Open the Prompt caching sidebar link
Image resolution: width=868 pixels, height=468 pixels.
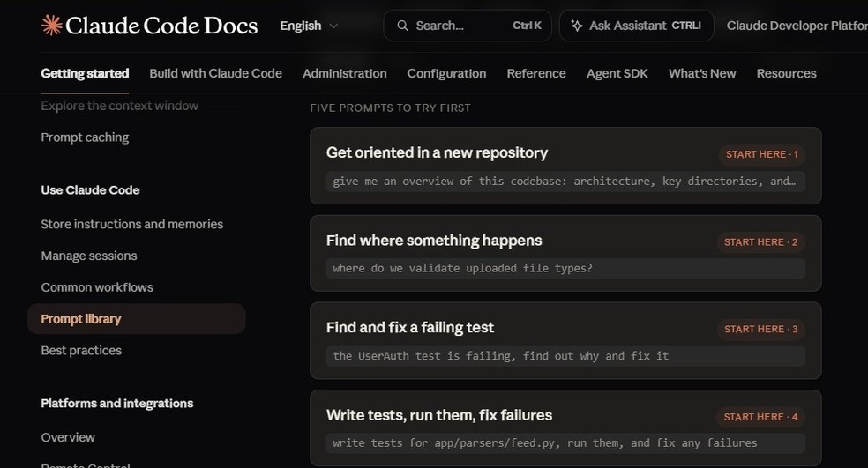point(85,137)
